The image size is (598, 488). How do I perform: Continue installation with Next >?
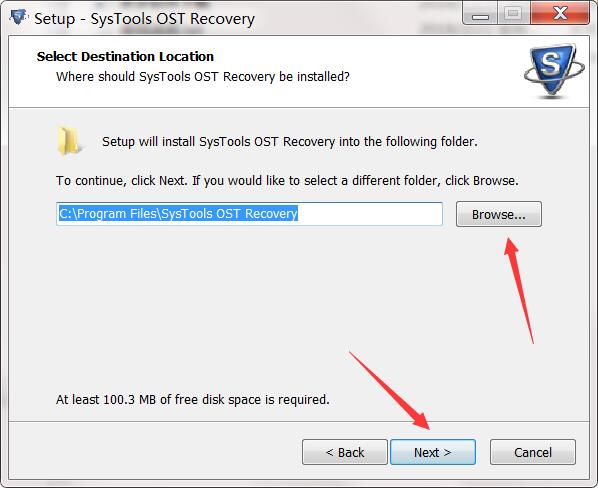tap(433, 452)
